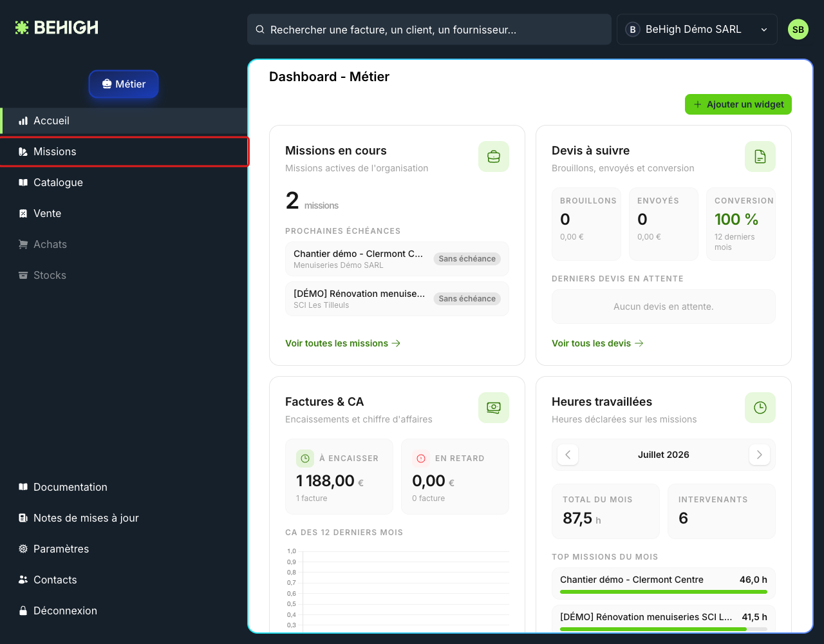Follow Voir toutes les missions link
Screen dimensions: 824x644
tap(343, 343)
